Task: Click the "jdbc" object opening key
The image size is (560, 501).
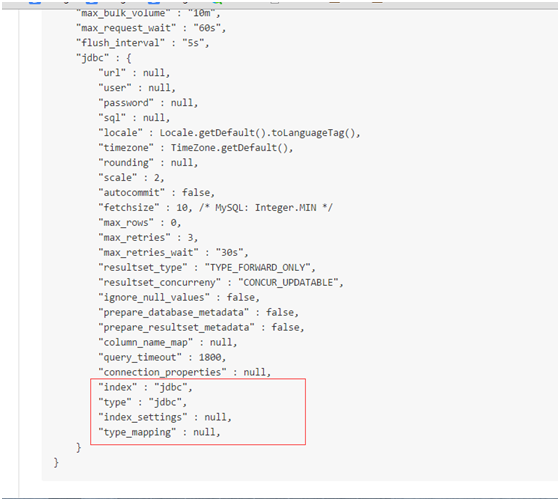Action: point(92,58)
